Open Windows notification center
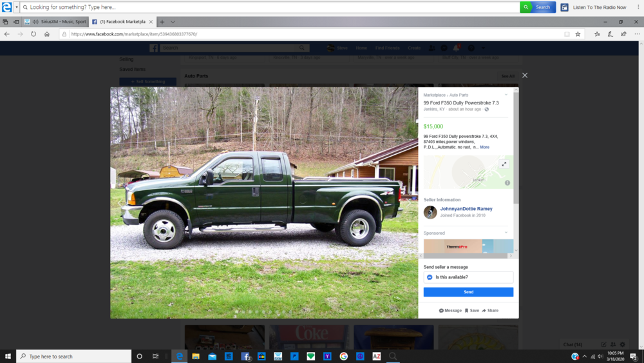 click(634, 356)
